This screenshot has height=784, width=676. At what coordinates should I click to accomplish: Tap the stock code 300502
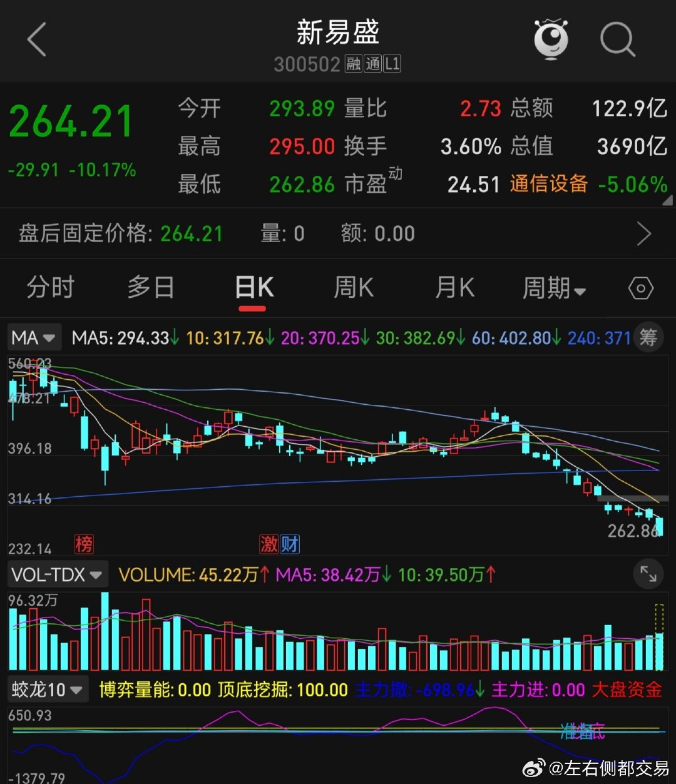(307, 64)
